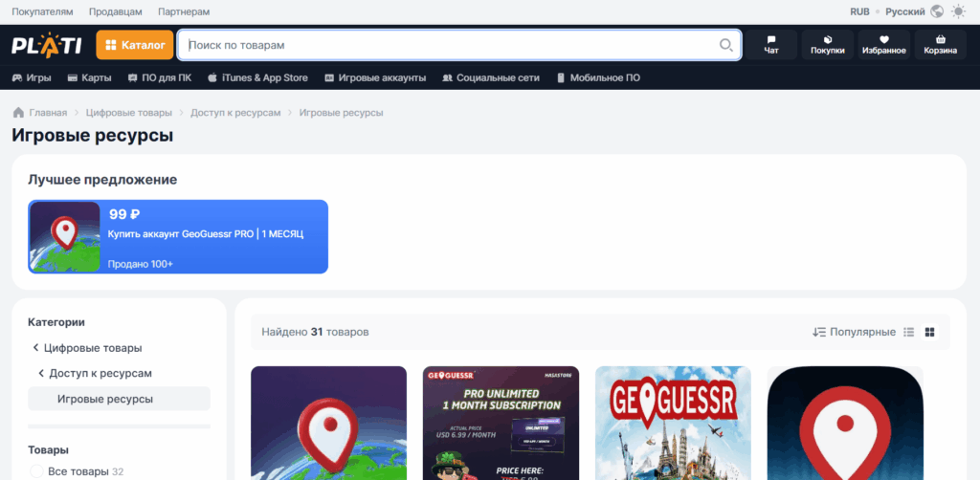Open the red pin app icon product
Image resolution: width=980 pixels, height=480 pixels.
(x=845, y=423)
